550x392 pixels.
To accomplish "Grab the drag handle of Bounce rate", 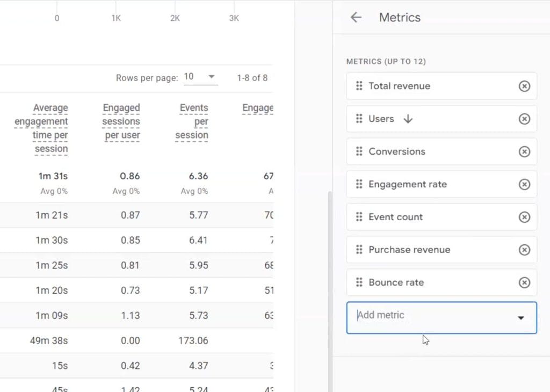I will coord(359,282).
